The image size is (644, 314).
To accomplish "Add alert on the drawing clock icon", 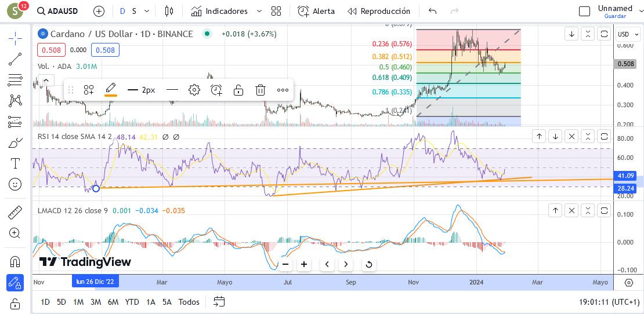I will pos(216,90).
